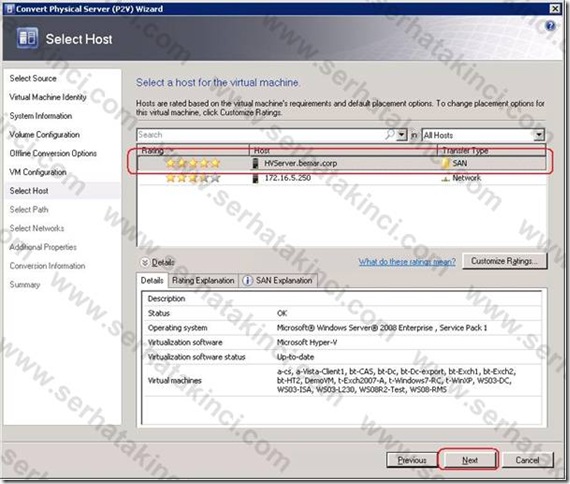Viewport: 570px width, 484px height.
Task: Click the help question mark icon
Action: coord(550,26)
